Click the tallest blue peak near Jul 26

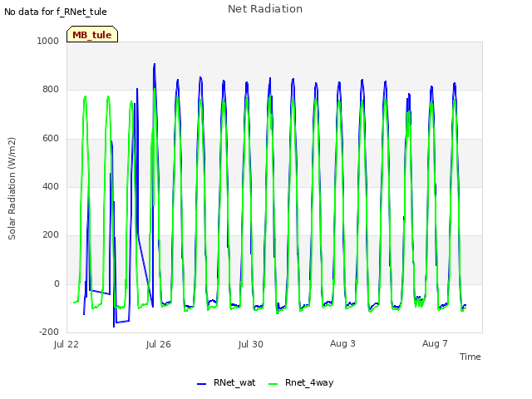(155, 64)
